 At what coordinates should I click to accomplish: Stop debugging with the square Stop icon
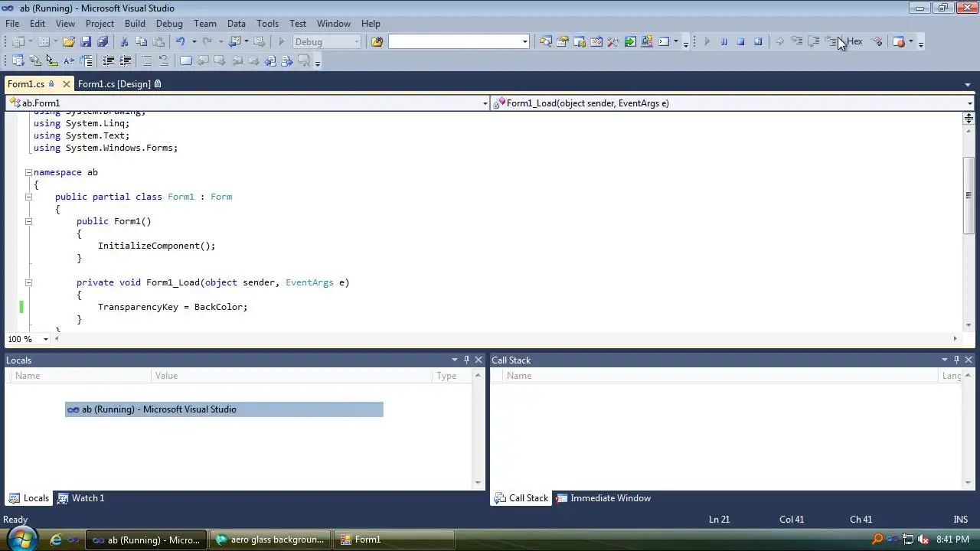coord(740,41)
